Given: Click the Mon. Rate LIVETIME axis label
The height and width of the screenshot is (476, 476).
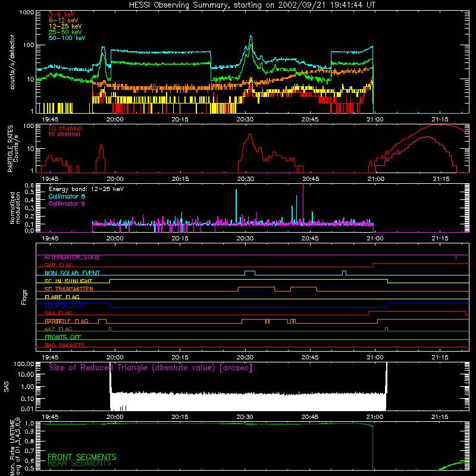Looking at the screenshot, I should coord(15,447).
